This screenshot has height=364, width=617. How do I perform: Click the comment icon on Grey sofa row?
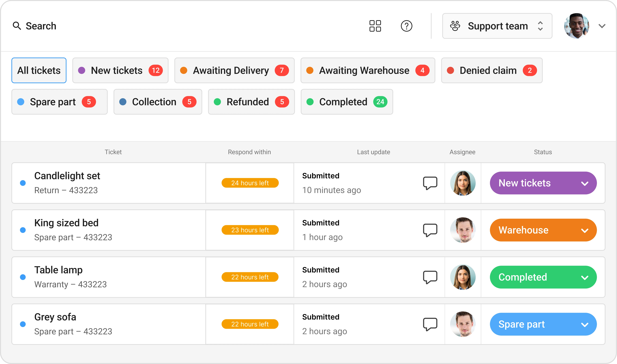click(x=430, y=324)
